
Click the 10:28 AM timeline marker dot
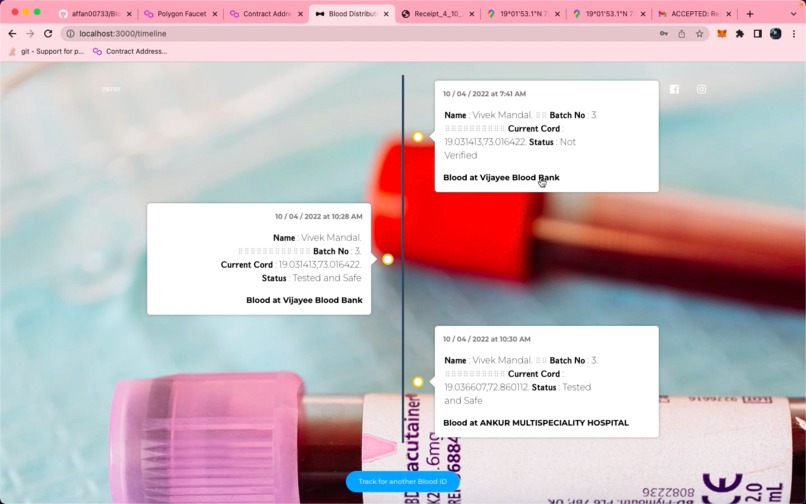pos(388,259)
